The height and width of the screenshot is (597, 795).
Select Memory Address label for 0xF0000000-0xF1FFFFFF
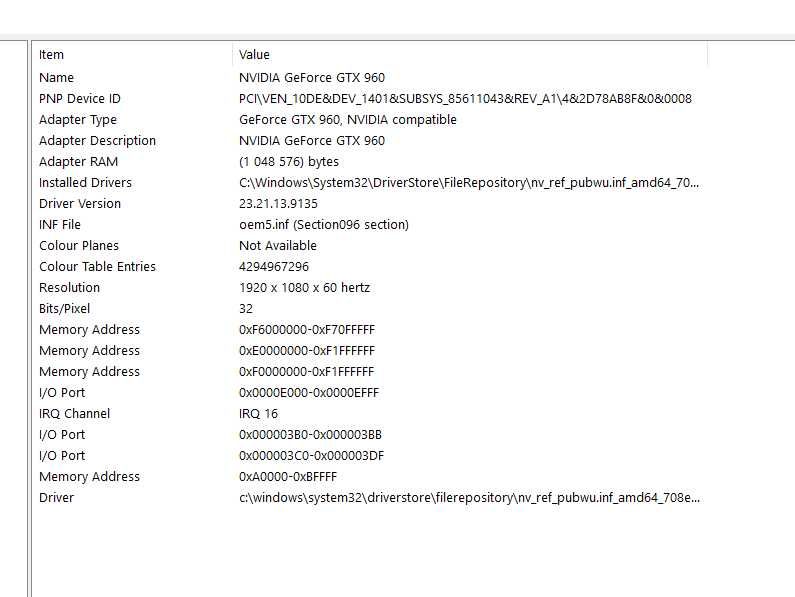[x=89, y=371]
